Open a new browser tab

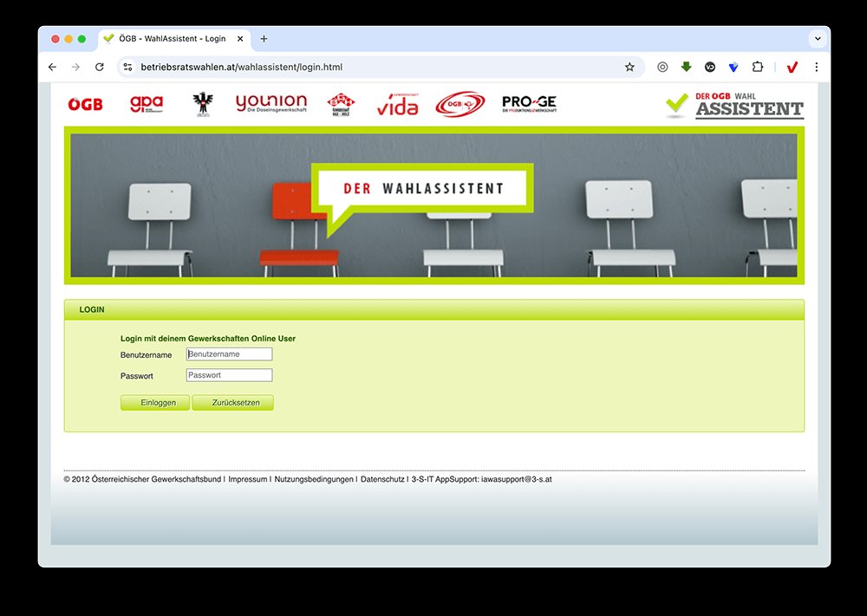pyautogui.click(x=263, y=38)
